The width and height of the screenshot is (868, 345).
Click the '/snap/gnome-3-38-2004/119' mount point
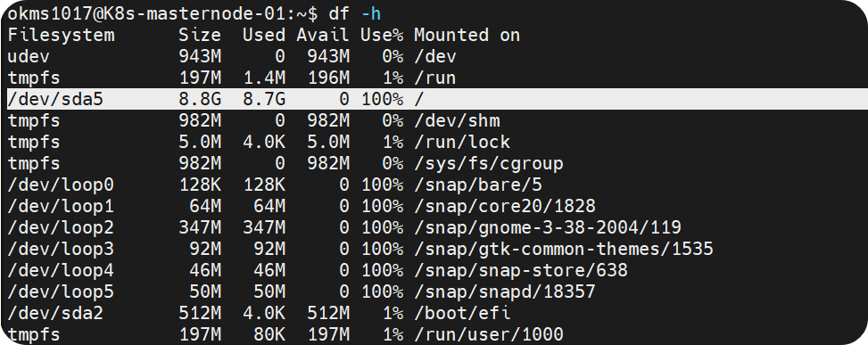coord(548,228)
